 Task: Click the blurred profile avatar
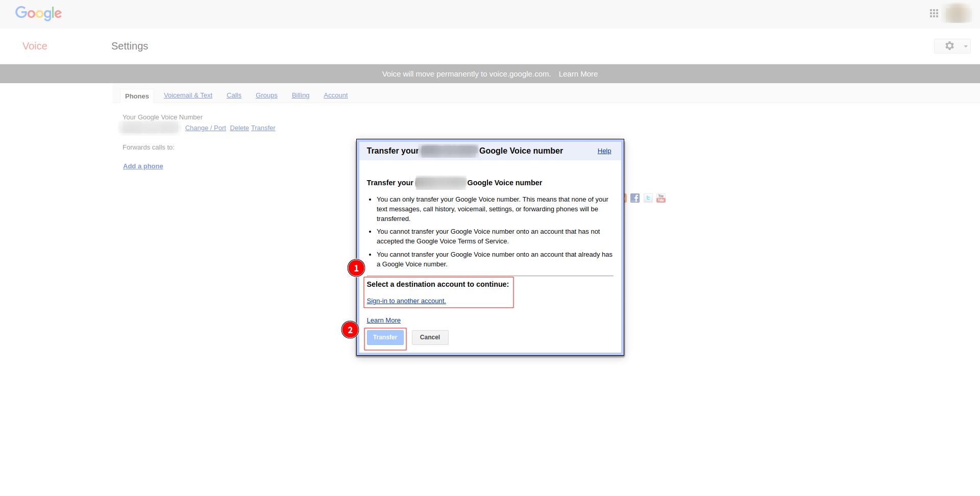tap(958, 13)
